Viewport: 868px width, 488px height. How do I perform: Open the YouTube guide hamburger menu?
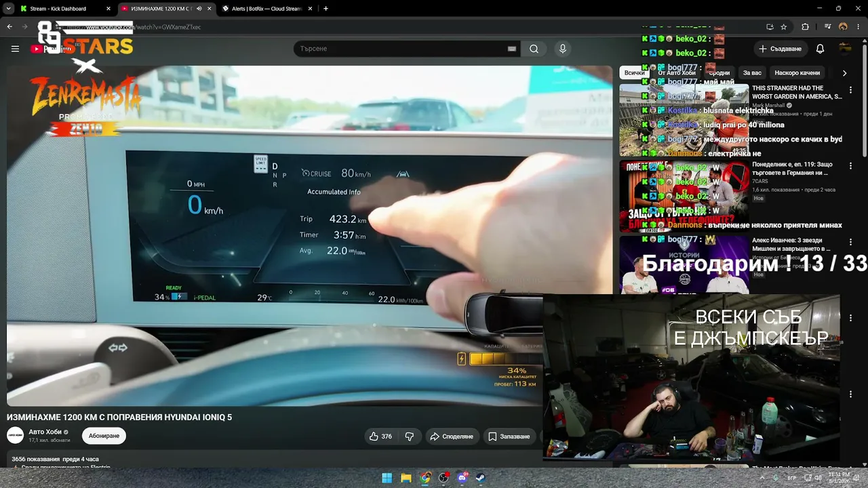15,49
